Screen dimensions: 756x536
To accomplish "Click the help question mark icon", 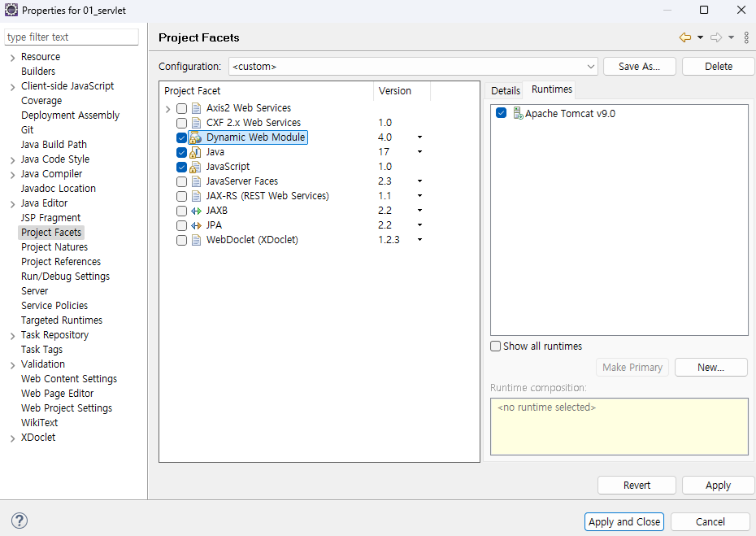I will click(x=20, y=521).
